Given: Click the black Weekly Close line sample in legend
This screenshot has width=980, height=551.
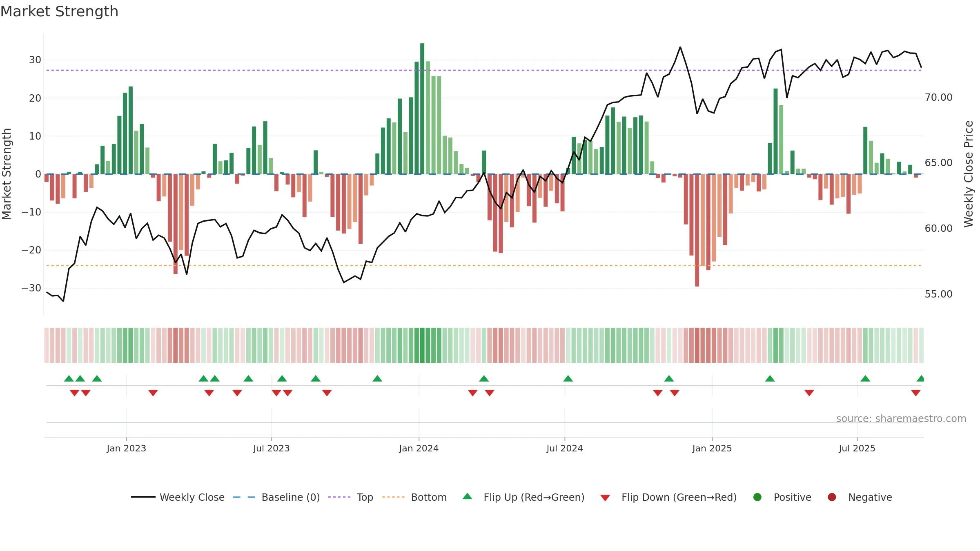Looking at the screenshot, I should click(x=143, y=497).
